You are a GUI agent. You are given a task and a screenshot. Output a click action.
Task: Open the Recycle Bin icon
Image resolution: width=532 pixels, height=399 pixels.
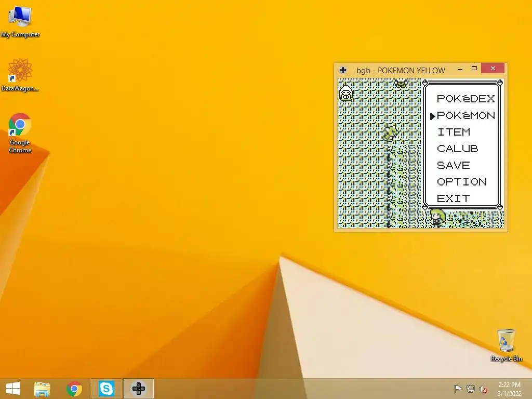(506, 345)
